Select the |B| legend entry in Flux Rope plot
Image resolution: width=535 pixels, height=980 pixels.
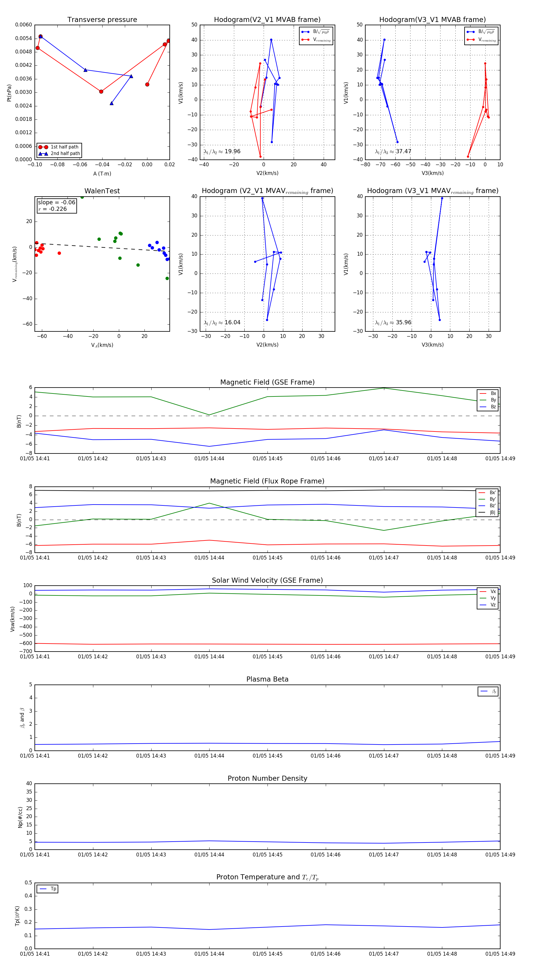point(487,513)
